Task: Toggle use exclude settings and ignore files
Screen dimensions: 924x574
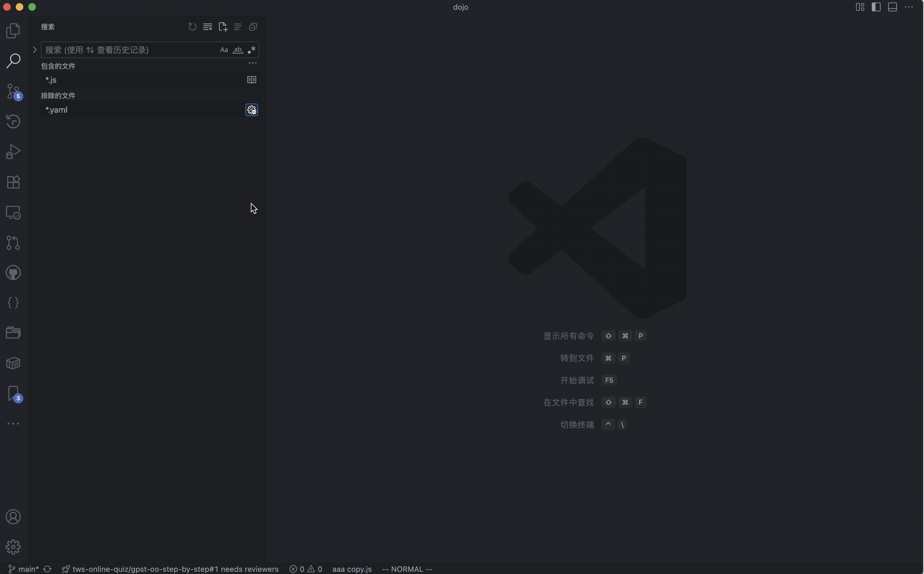Action: click(252, 110)
